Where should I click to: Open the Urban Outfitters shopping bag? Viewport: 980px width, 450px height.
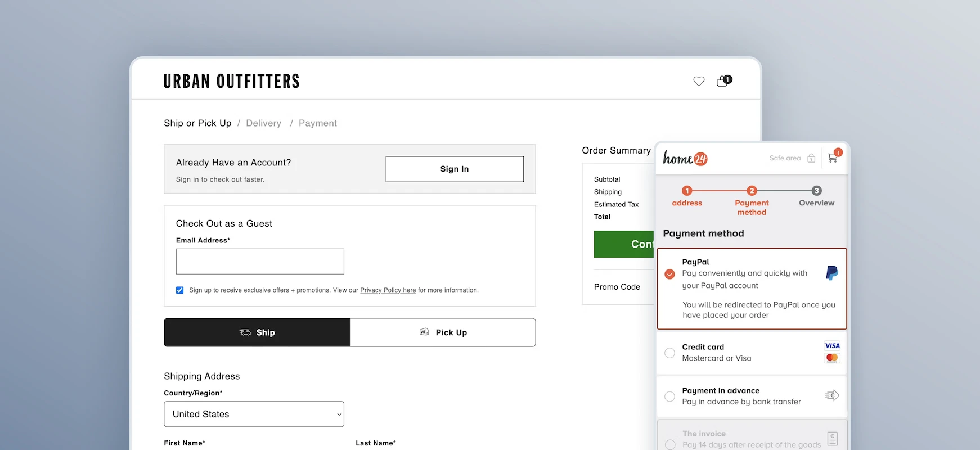(723, 81)
